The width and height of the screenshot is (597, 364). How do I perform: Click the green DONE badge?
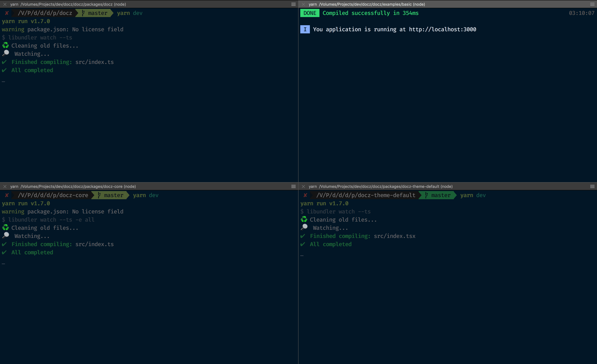point(310,13)
